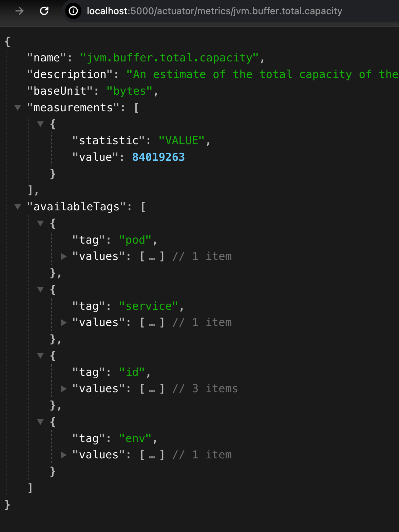Click the description text starting "An estimate"
The image size is (399, 532).
coord(262,74)
